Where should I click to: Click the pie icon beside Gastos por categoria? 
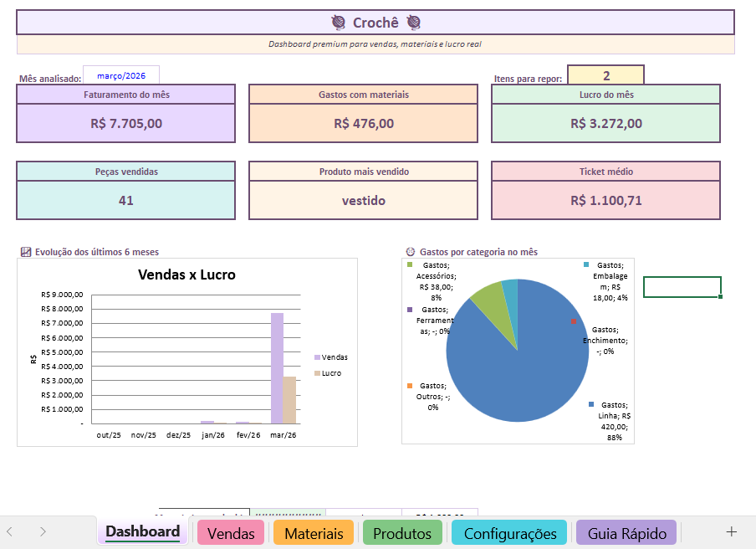[411, 252]
